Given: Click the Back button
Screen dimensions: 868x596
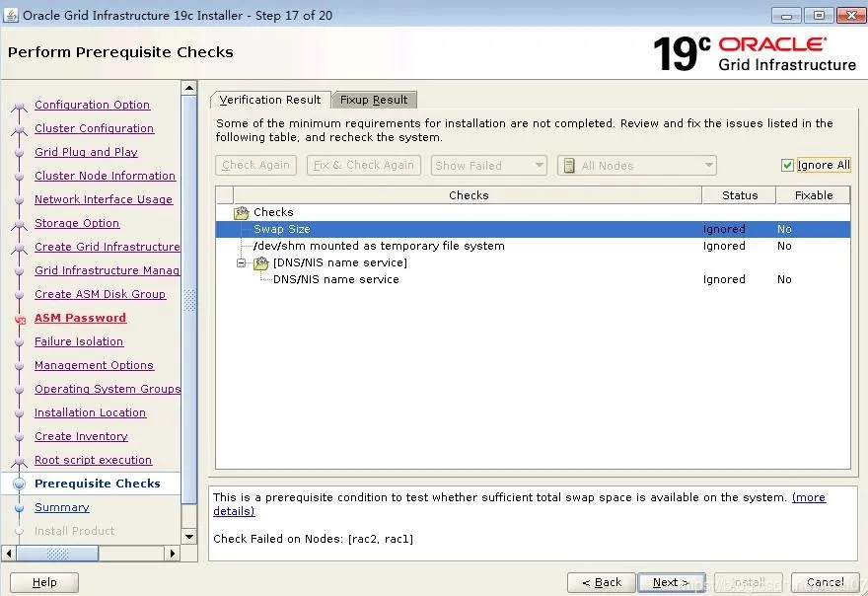Looking at the screenshot, I should coord(602,582).
